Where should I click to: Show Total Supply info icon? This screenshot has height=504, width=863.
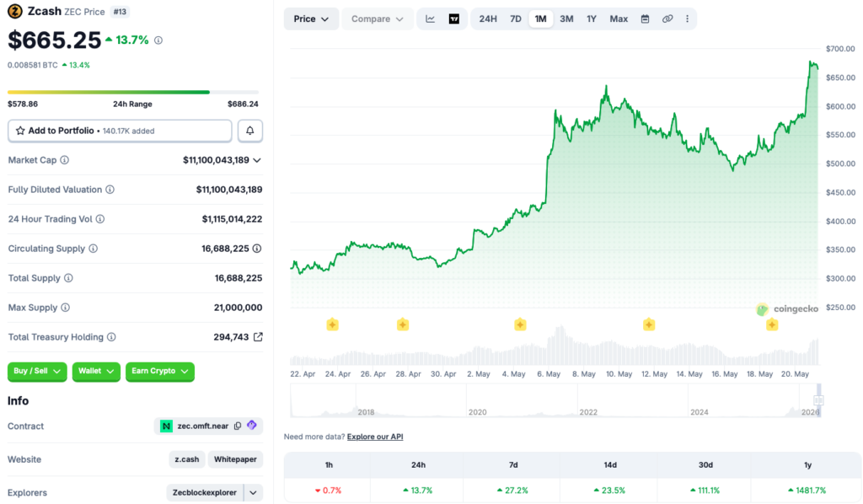68,278
